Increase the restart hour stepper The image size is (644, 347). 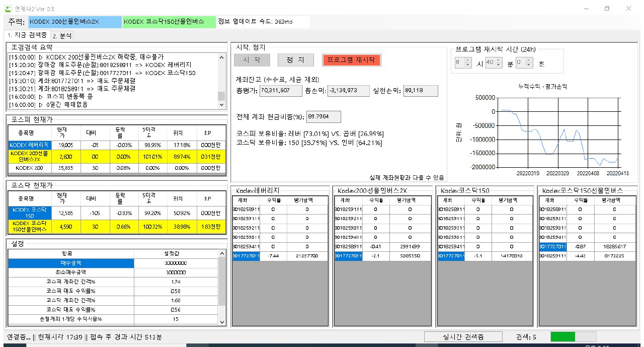[467, 60]
